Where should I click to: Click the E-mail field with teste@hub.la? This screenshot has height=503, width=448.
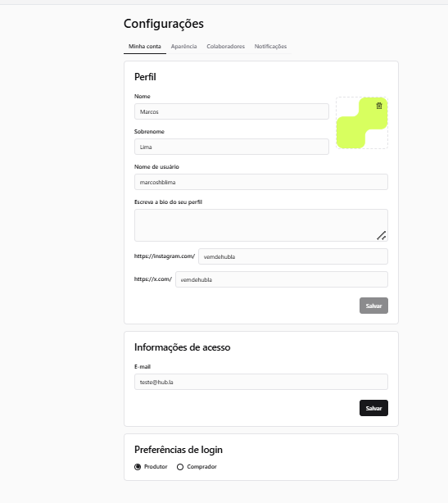click(x=261, y=382)
